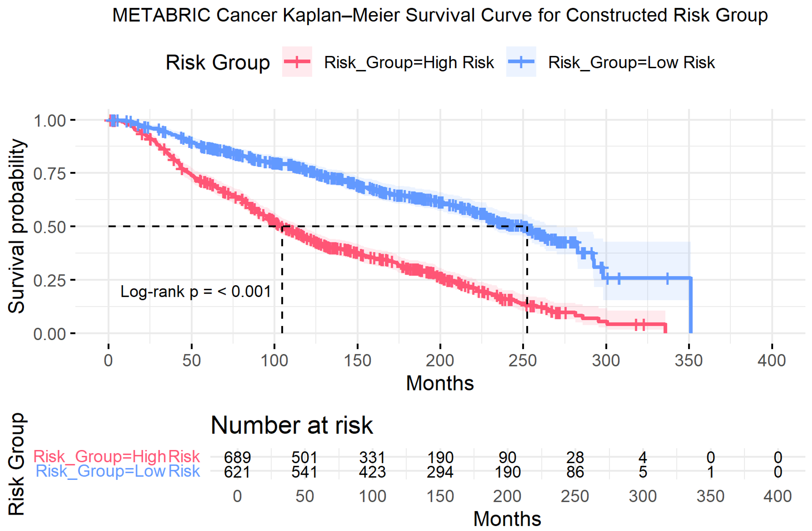Click the red Risk_Group=High Risk table row label
812x531 pixels.
117,457
